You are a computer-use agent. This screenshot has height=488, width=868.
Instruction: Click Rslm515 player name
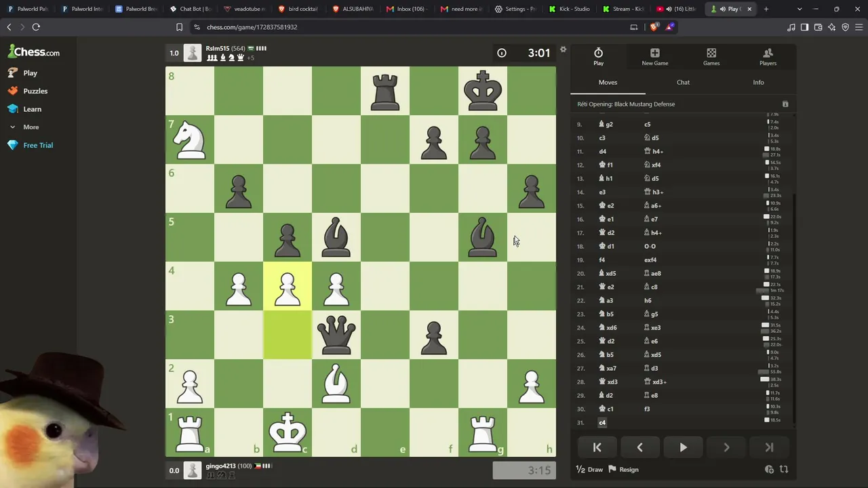point(218,49)
